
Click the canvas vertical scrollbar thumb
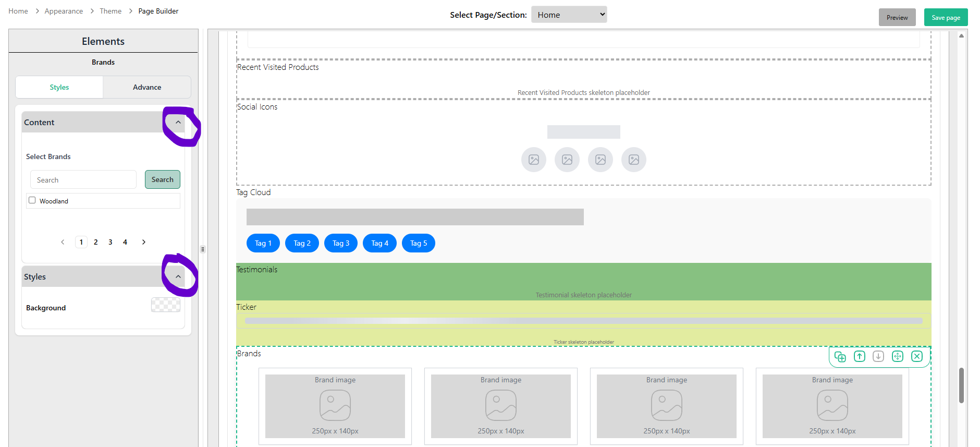[x=961, y=385]
